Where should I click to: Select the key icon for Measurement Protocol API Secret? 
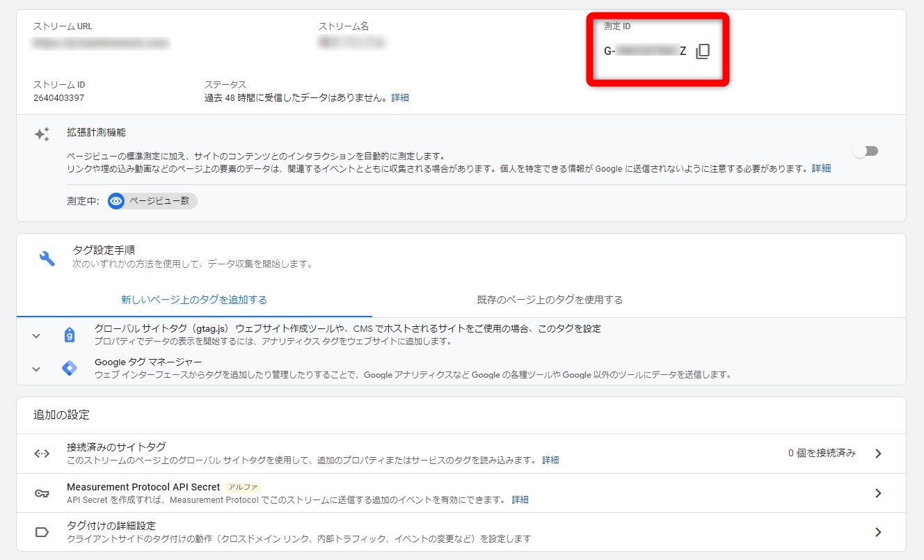point(41,493)
